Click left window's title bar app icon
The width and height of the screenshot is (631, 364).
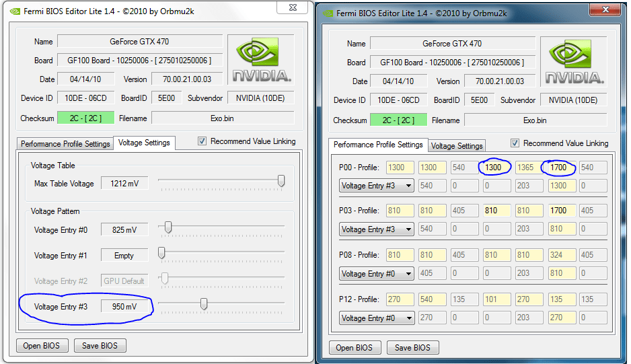click(x=15, y=11)
